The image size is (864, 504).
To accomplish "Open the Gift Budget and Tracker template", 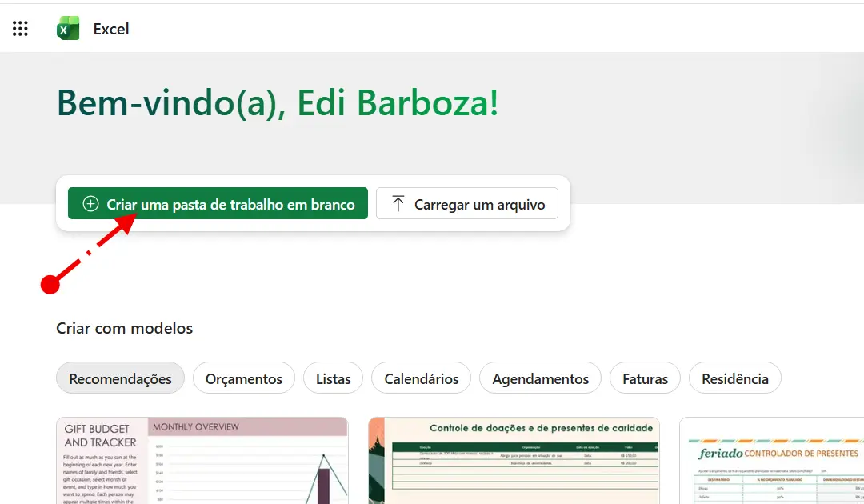I will (x=202, y=461).
